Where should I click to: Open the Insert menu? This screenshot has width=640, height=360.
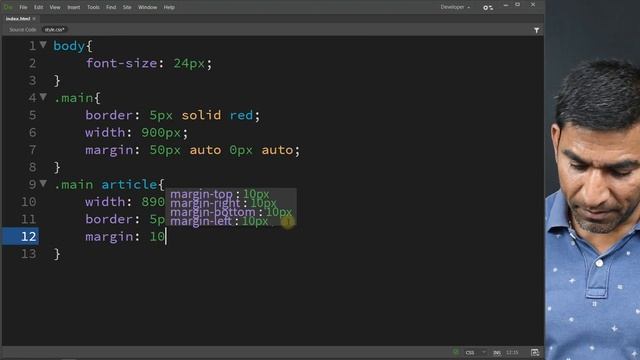click(x=73, y=7)
